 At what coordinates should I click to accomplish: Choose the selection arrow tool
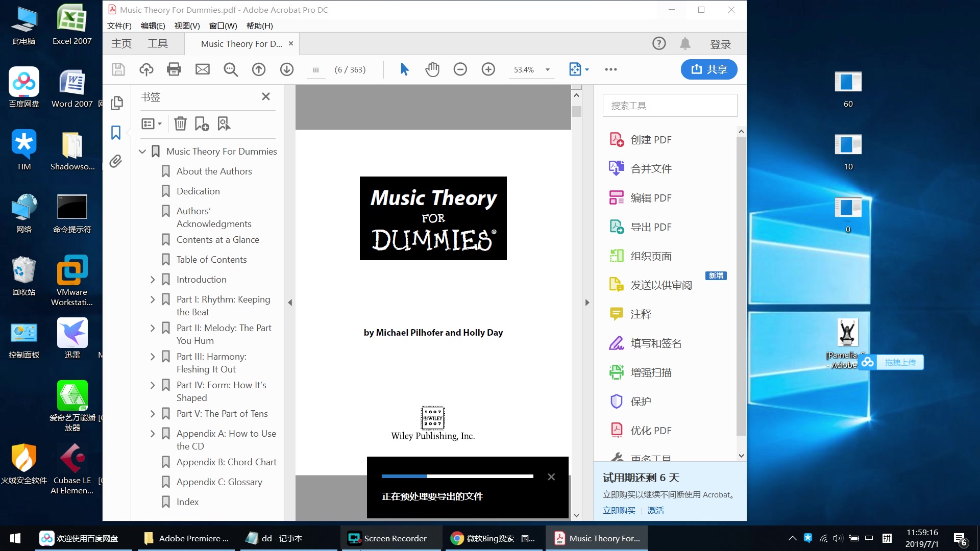[x=404, y=69]
